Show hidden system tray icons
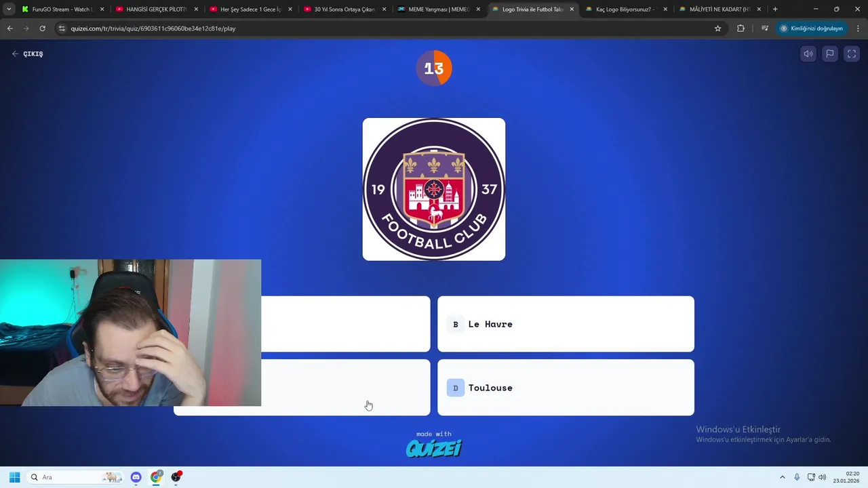Image resolution: width=868 pixels, height=488 pixels. coord(782,477)
